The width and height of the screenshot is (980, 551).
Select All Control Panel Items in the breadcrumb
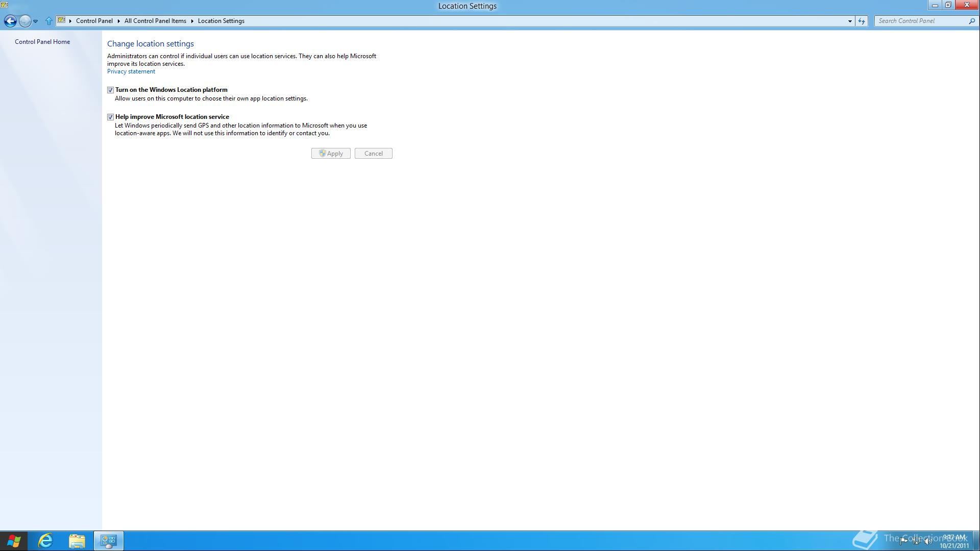pos(155,21)
